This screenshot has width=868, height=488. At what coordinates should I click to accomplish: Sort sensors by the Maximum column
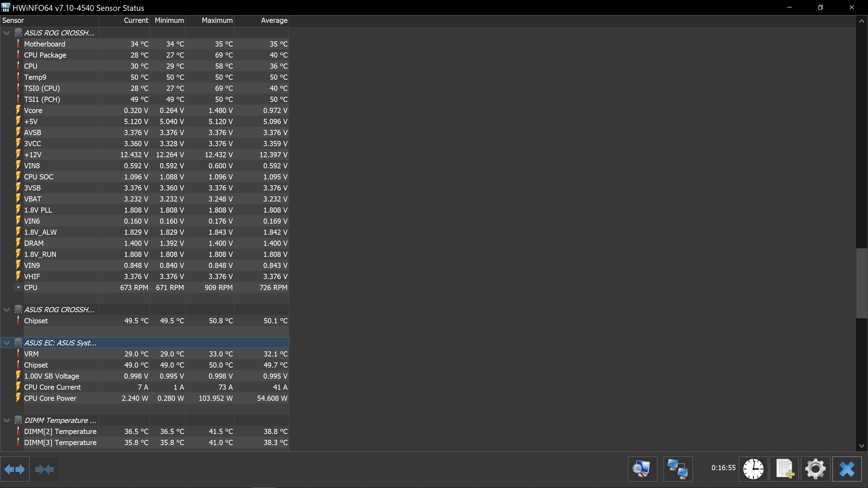click(217, 20)
